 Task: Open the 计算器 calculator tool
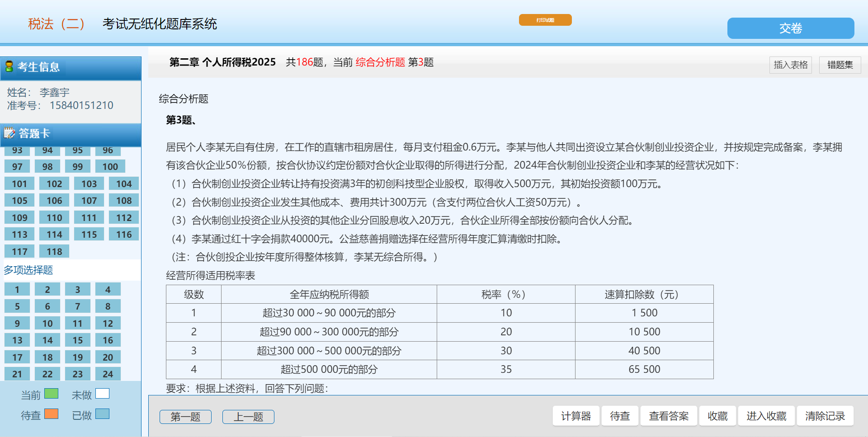[x=576, y=416]
